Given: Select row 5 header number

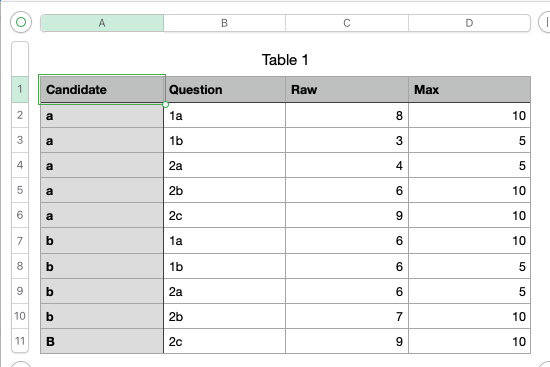Looking at the screenshot, I should [x=20, y=190].
